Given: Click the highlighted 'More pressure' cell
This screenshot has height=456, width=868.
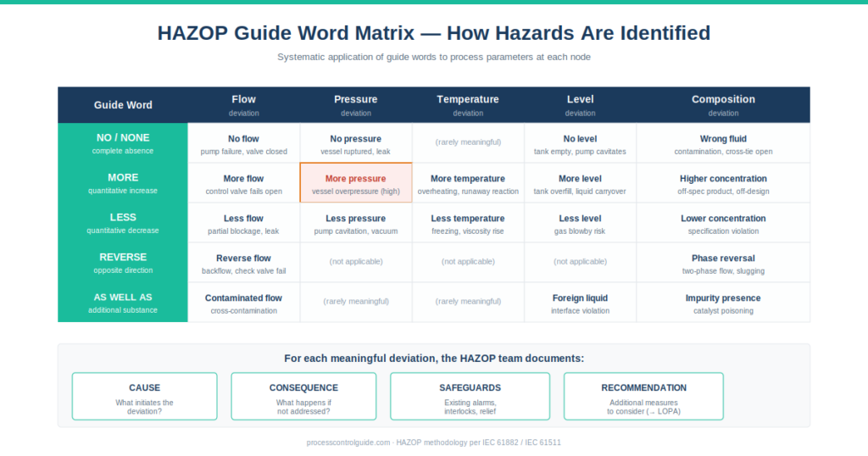Looking at the screenshot, I should (x=356, y=182).
